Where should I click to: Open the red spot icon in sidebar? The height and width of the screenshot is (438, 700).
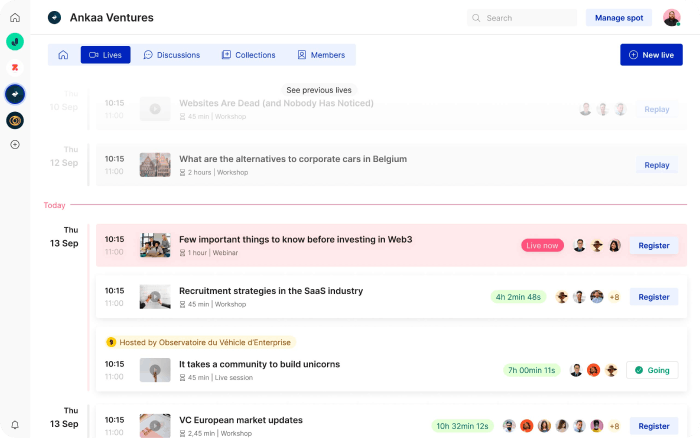click(x=15, y=67)
